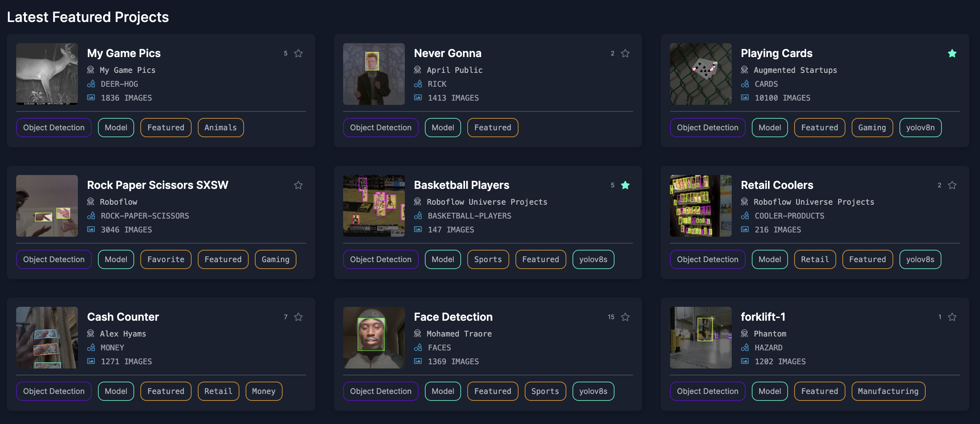
Task: Star the Rock Paper Scissors SXSW project
Action: click(298, 185)
